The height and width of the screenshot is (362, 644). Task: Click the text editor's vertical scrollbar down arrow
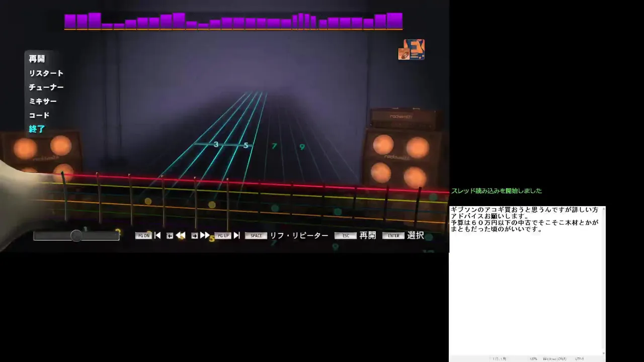coord(603,352)
